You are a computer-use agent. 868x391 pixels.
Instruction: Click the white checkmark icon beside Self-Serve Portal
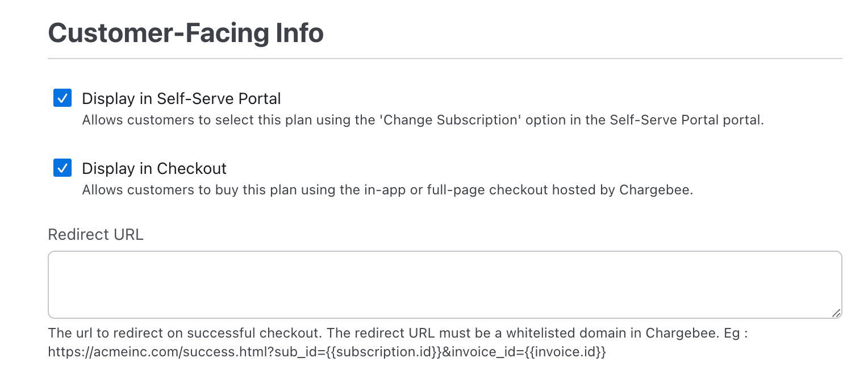(62, 98)
